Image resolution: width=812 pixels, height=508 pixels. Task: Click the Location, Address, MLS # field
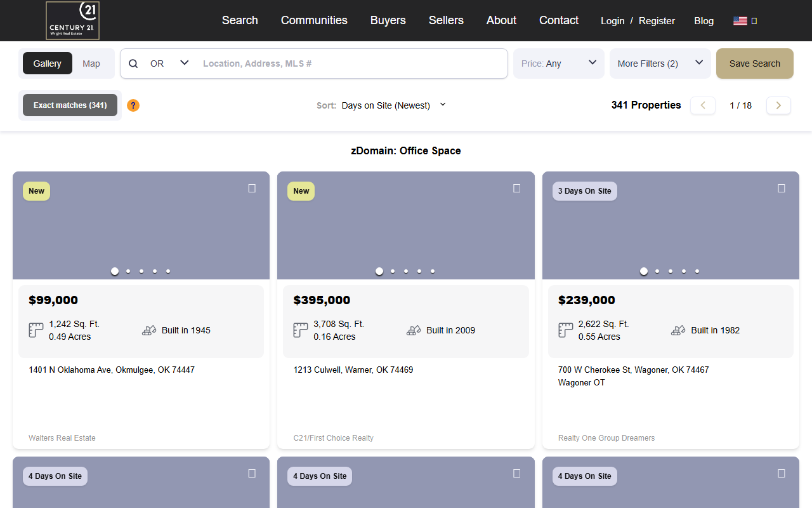(x=352, y=63)
